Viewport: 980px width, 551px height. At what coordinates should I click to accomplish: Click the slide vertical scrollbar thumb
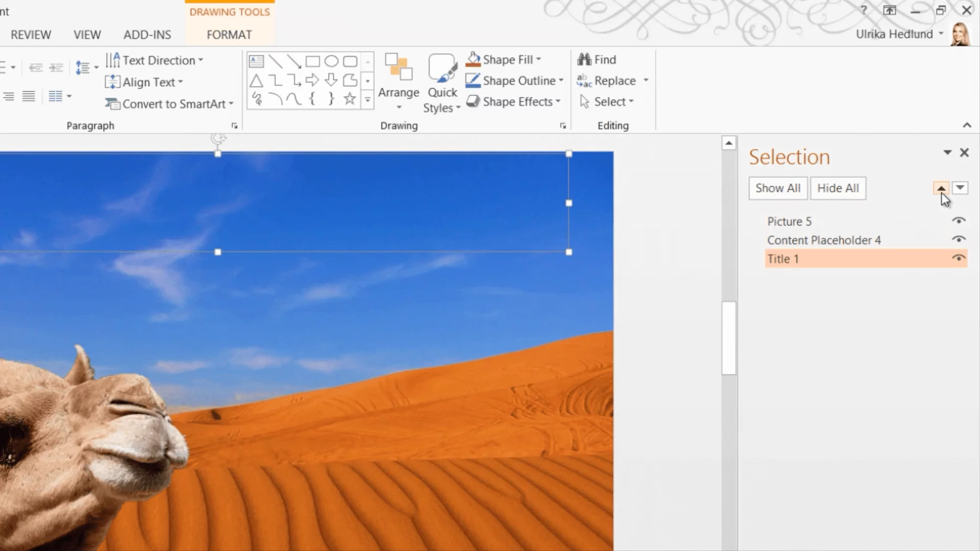(729, 338)
